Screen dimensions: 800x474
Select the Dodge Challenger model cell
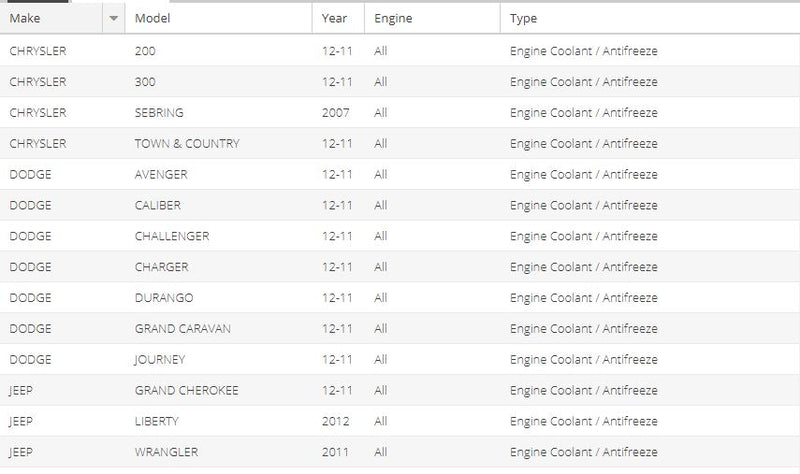[218, 236]
